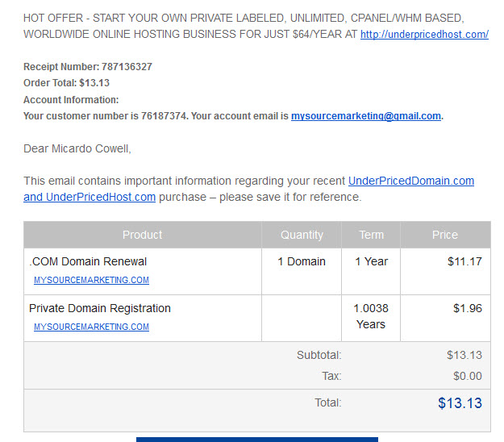Open the UnderPricedDomain.com link
Viewport: 504px width, 442px height.
[411, 181]
